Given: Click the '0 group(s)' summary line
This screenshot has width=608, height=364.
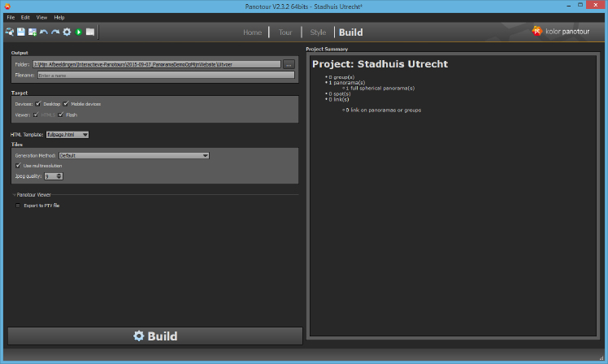Looking at the screenshot, I should point(340,77).
